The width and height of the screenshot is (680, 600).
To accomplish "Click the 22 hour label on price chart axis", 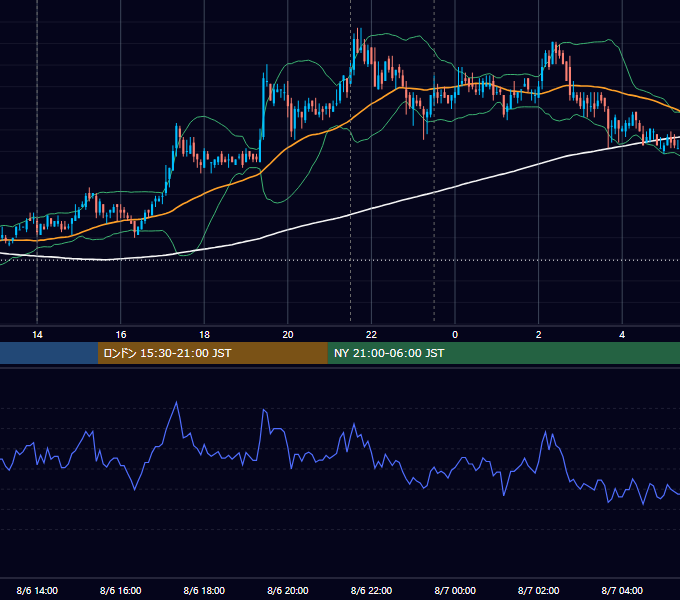I will tap(371, 335).
